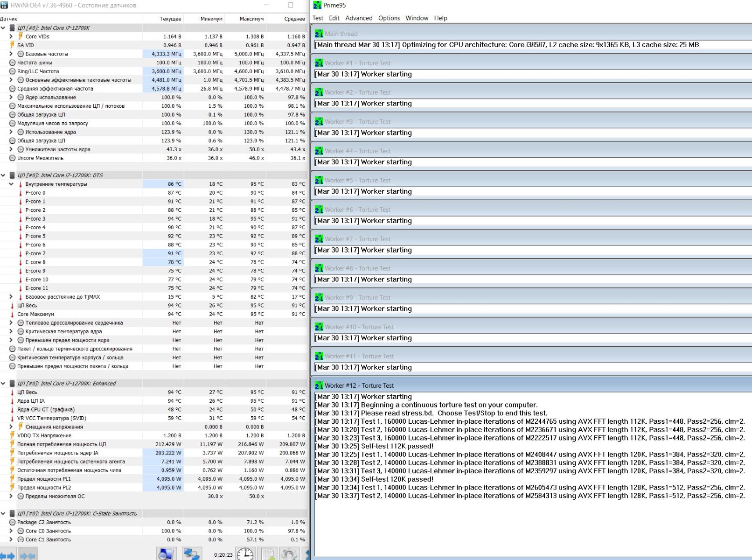Click the expand-columns blue arrows icon

point(8,555)
